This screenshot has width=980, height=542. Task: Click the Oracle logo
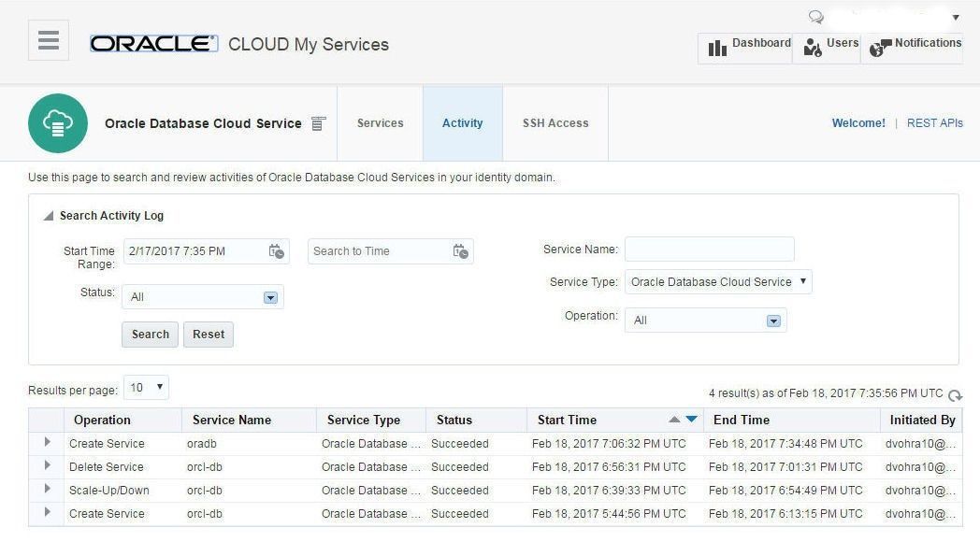click(x=153, y=44)
